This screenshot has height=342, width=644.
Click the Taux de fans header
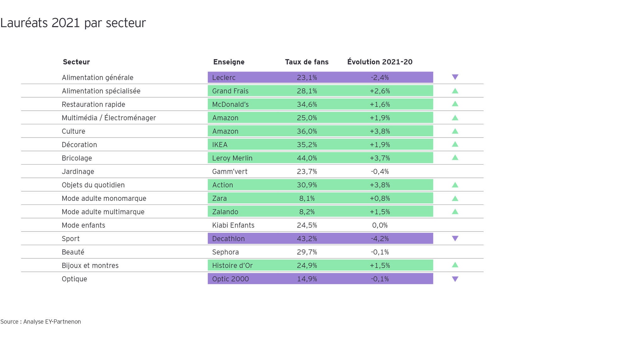click(x=307, y=62)
